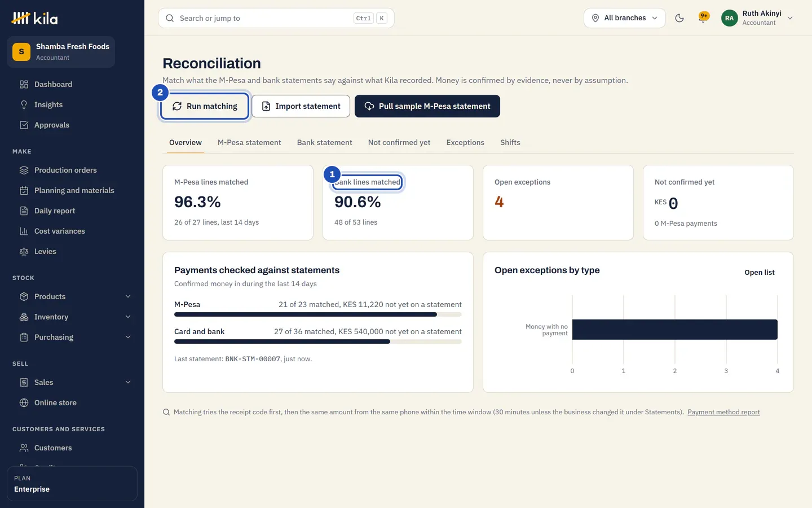Click the 96.3% M-Pesa lines matched value
Screen dimensions: 812x508
point(197,202)
